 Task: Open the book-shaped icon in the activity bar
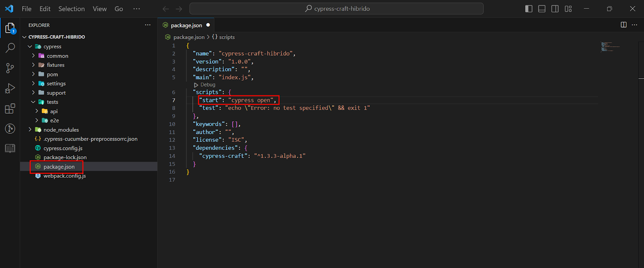[x=10, y=148]
